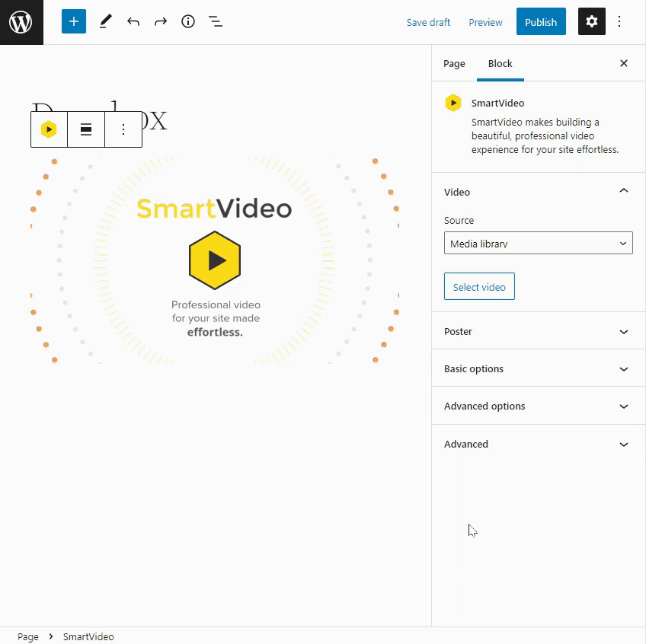
Task: Open the document details info icon
Action: pyautogui.click(x=188, y=21)
